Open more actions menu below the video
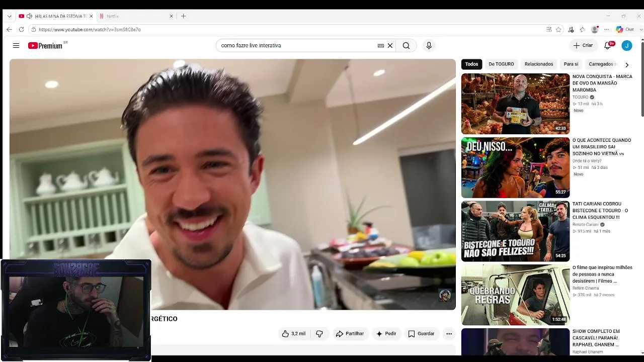This screenshot has width=644, height=362. tap(449, 334)
